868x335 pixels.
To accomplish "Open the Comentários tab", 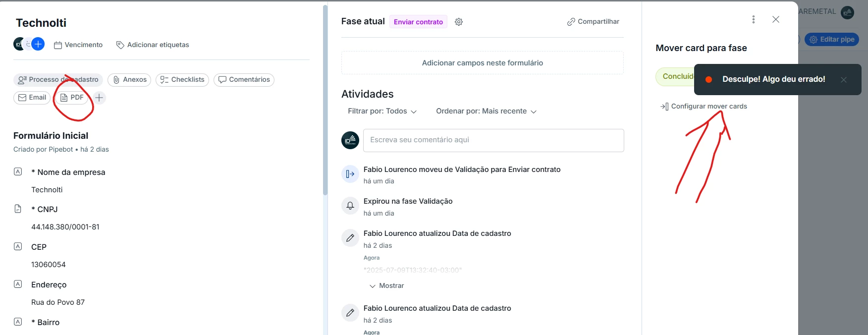I will pyautogui.click(x=244, y=80).
